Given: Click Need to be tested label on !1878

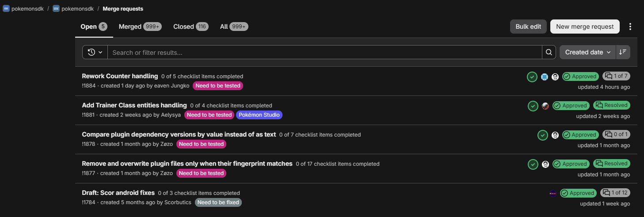Looking at the screenshot, I should click(x=201, y=144).
